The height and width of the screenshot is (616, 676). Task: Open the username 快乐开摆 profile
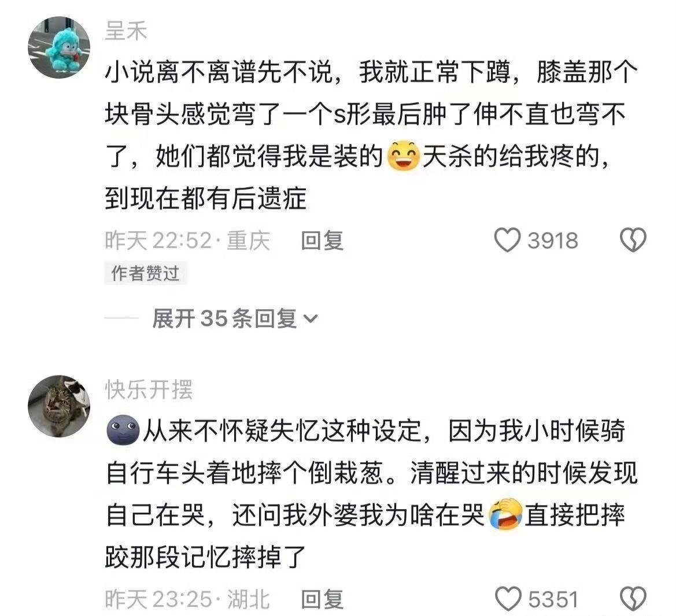[x=149, y=390]
